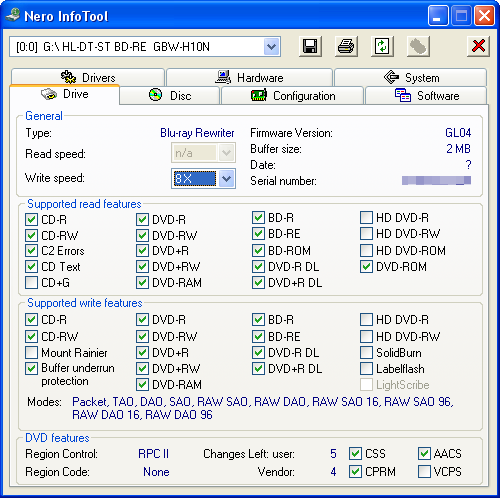The image size is (500, 498).
Task: Click the drive icon on Drive tab
Action: click(49, 94)
